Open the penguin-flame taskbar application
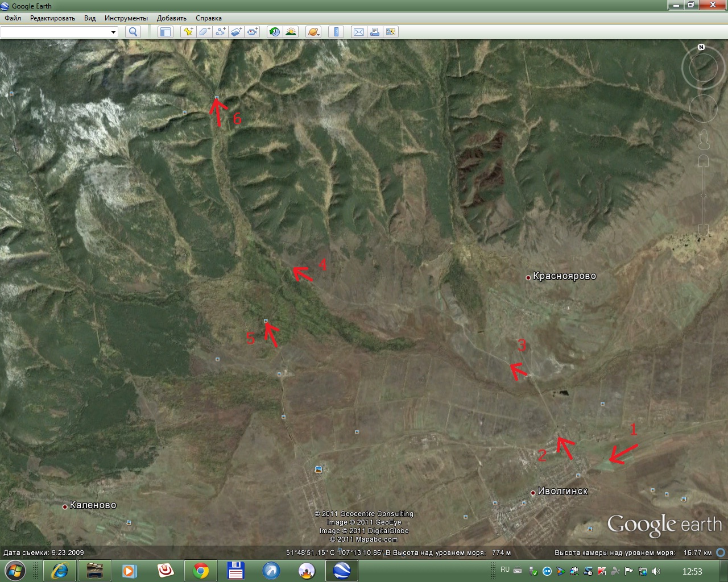Viewport: 728px width, 582px height. point(307,571)
